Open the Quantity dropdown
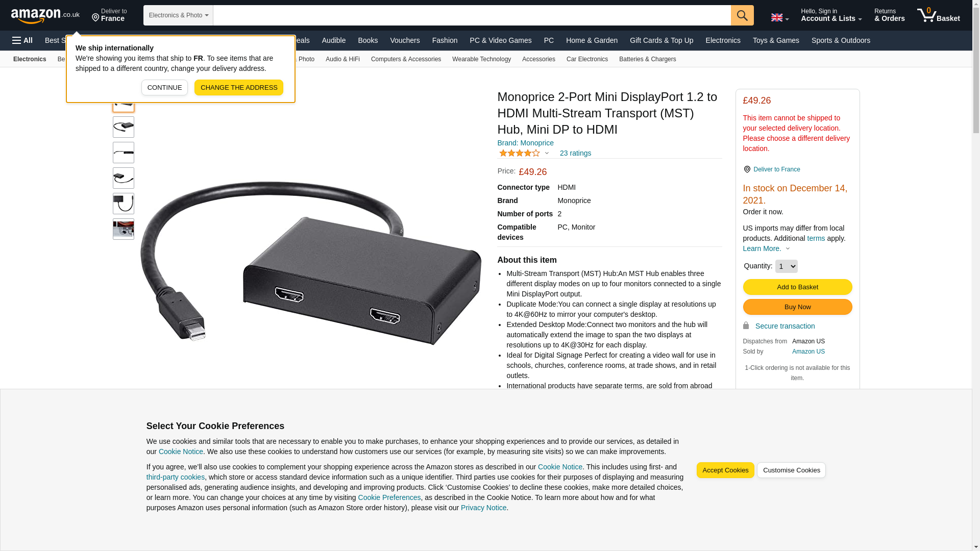The width and height of the screenshot is (980, 551). [786, 266]
